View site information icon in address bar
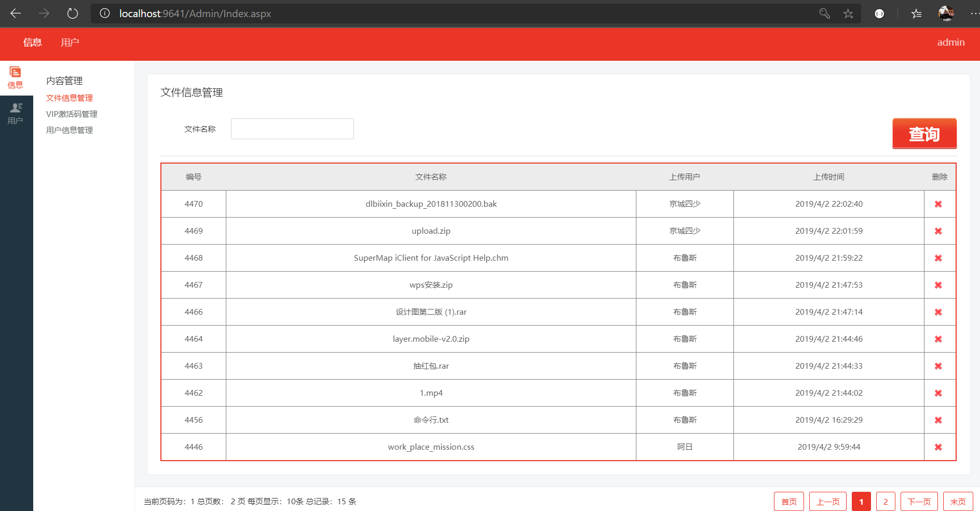980x511 pixels. [105, 14]
